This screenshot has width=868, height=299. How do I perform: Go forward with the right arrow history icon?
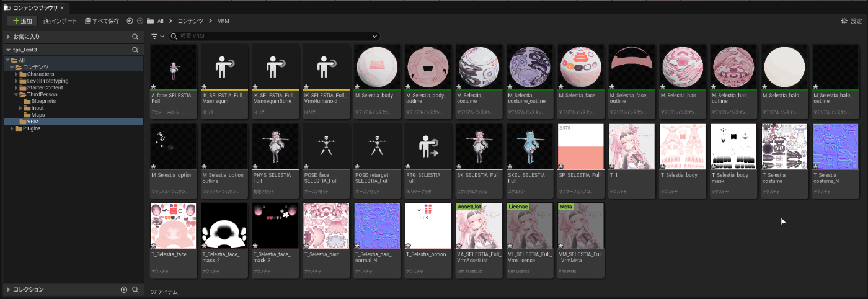pos(140,20)
